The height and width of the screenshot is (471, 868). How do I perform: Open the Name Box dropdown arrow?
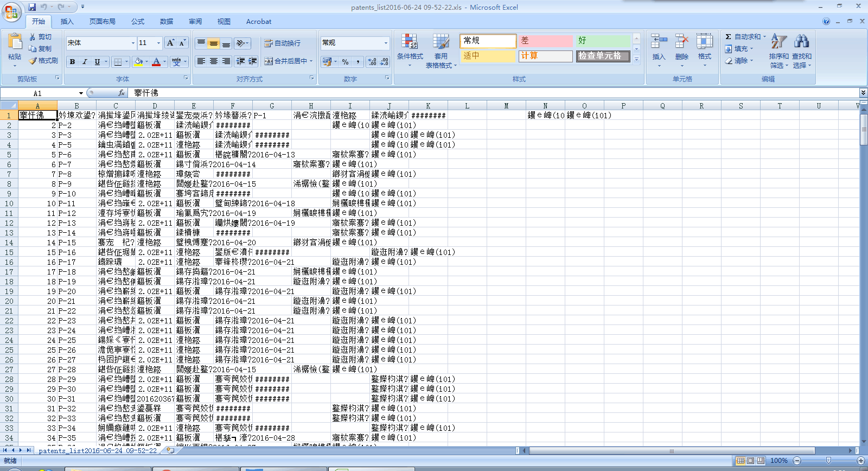(x=81, y=93)
